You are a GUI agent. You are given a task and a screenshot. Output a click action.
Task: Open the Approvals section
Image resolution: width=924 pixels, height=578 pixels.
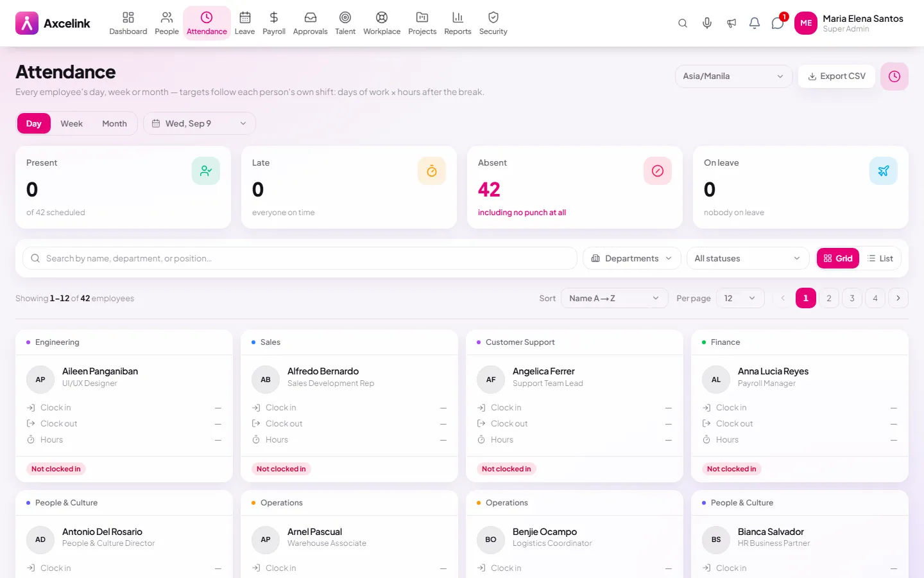click(x=311, y=23)
